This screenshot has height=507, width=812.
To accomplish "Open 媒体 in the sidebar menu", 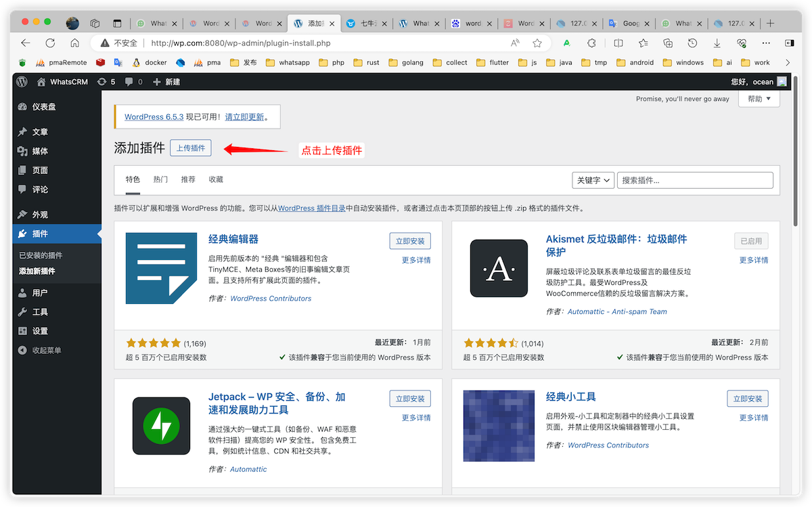I will [x=57, y=151].
